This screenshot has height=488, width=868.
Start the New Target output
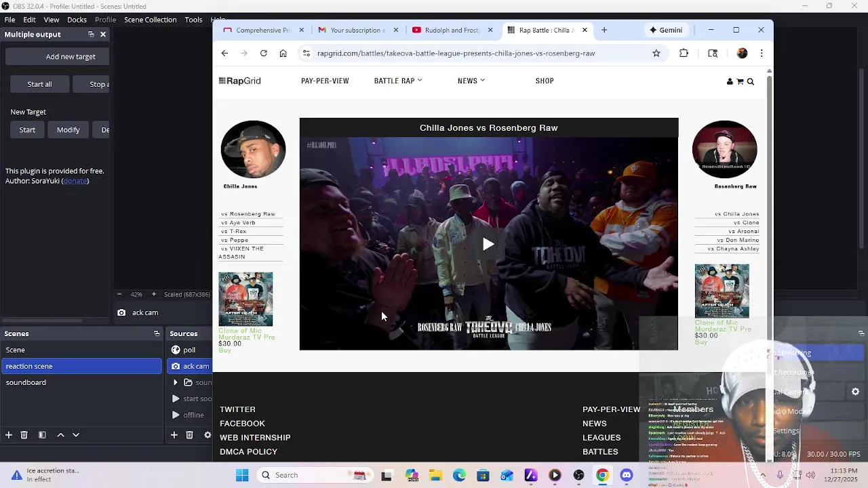[x=27, y=129]
